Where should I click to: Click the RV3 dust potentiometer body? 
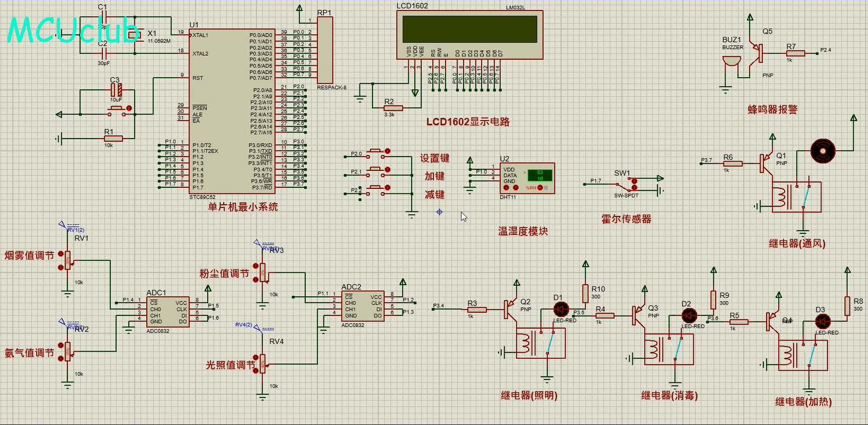click(x=263, y=271)
